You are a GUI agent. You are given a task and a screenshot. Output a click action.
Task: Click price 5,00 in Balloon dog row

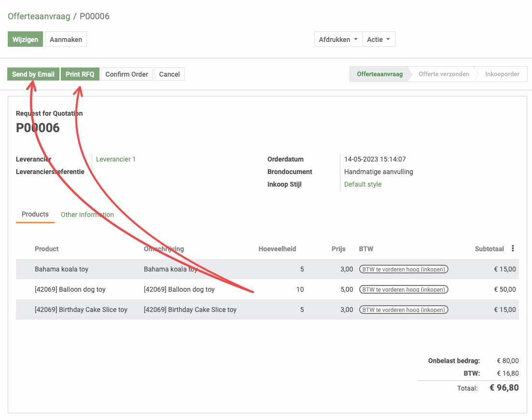(x=347, y=289)
